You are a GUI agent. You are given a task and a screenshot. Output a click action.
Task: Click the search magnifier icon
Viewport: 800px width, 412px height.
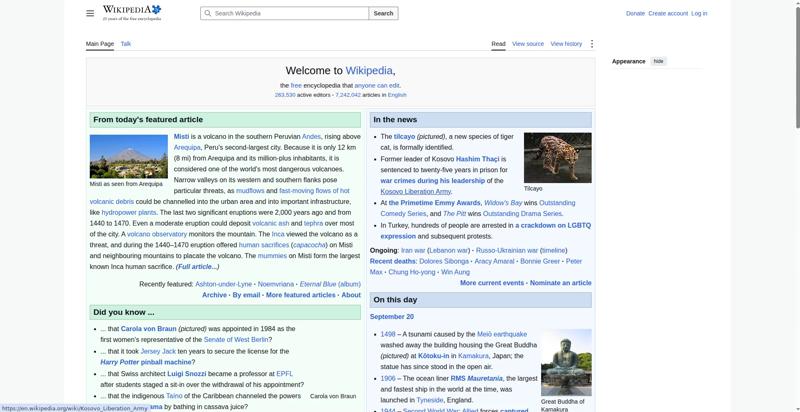(x=207, y=13)
